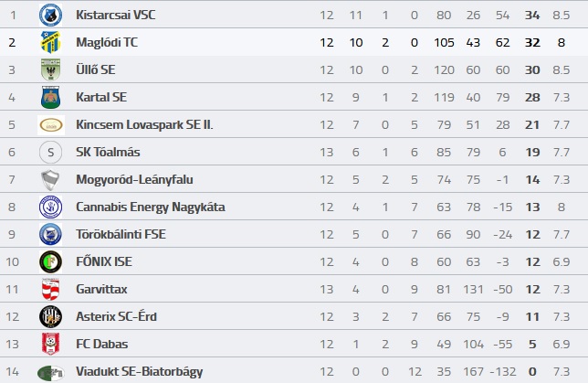Open the Kistarcsai VSC team link
Image resolution: width=588 pixels, height=383 pixels.
click(115, 15)
